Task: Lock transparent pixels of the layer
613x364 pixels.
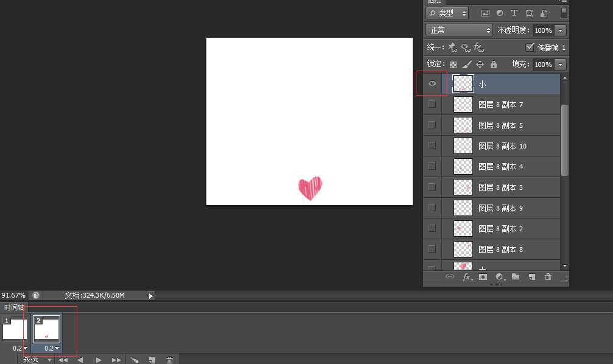Action: coord(453,65)
